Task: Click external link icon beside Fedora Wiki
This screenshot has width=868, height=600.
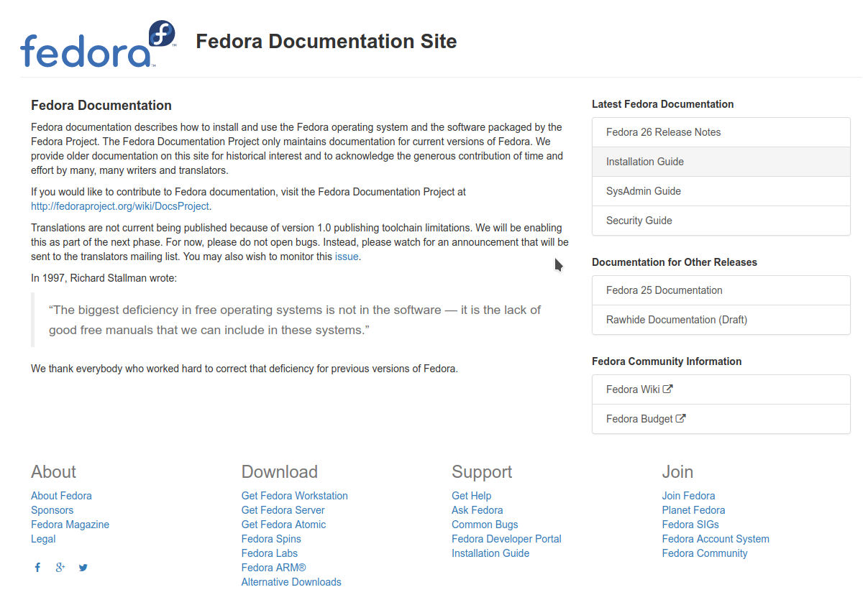Action: (x=668, y=389)
